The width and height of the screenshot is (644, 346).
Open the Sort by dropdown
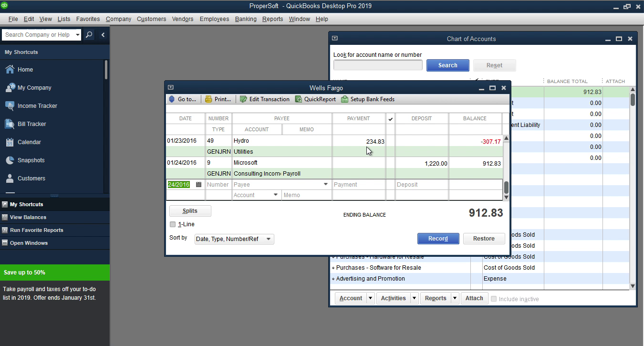click(268, 239)
